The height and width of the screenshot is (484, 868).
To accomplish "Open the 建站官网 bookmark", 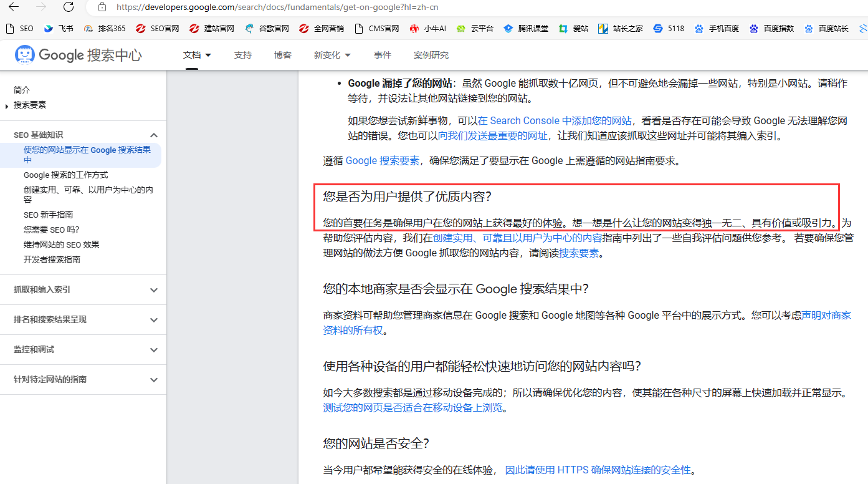I will tap(212, 29).
